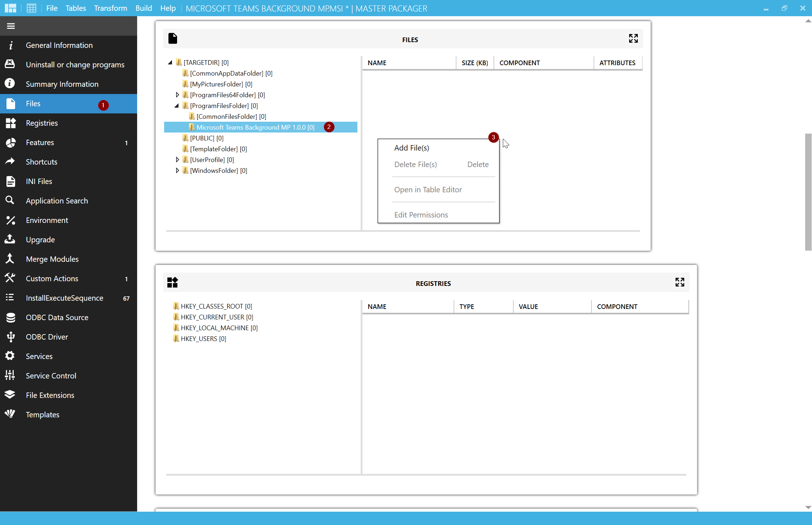Viewport: 812px width, 525px height.
Task: Expand the [ProgramFiles64Folder] node
Action: pyautogui.click(x=177, y=95)
